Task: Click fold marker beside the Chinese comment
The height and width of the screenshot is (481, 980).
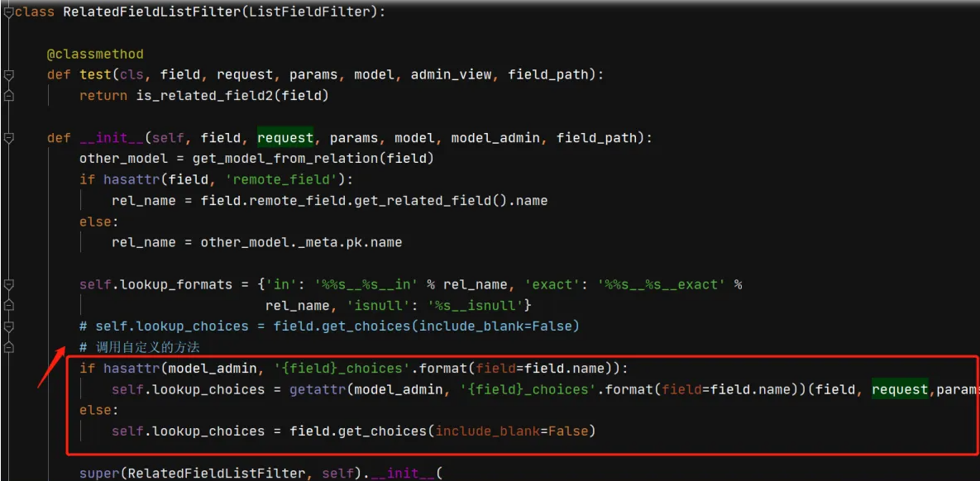Action: click(9, 346)
